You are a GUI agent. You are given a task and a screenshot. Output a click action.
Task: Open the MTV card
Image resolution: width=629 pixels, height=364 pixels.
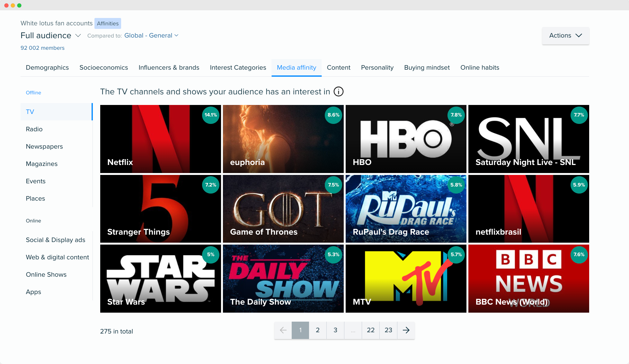[x=406, y=279]
